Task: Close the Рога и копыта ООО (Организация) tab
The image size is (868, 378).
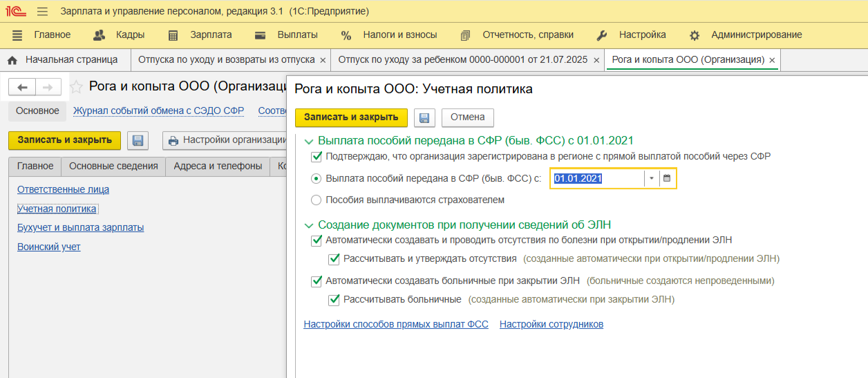Action: 772,61
